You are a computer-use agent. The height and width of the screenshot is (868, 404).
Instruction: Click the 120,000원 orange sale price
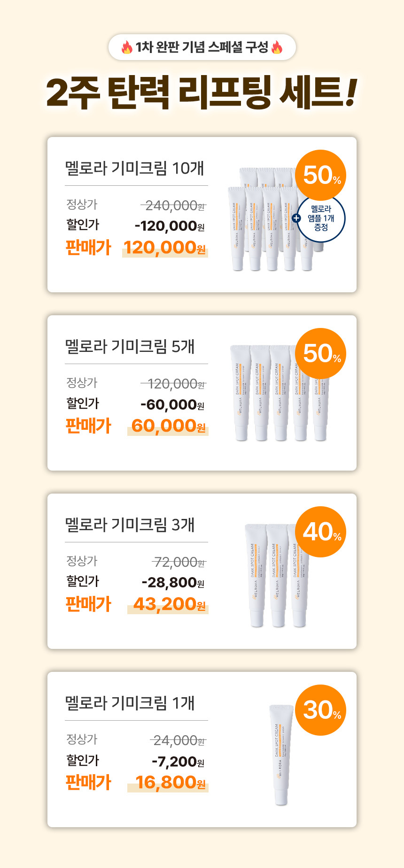tap(164, 247)
